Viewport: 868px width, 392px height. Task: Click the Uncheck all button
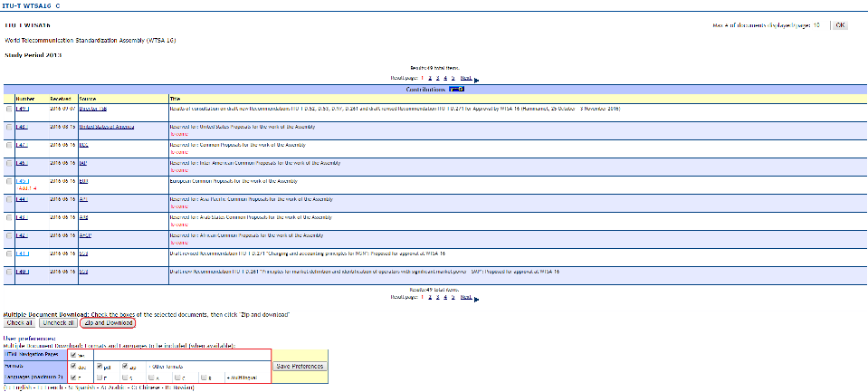59,323
